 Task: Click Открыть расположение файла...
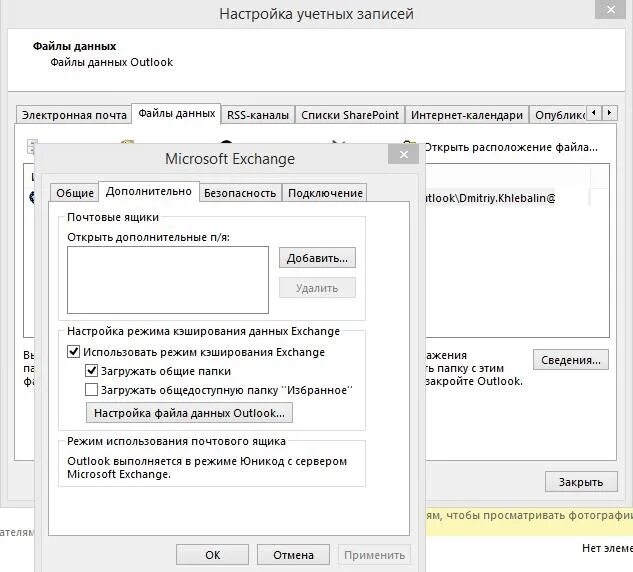tap(510, 147)
